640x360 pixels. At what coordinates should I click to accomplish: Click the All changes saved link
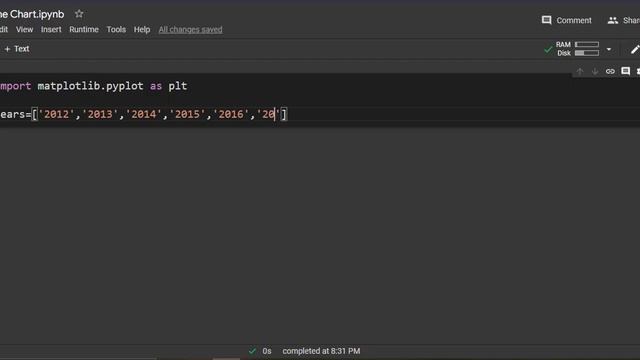tap(190, 29)
